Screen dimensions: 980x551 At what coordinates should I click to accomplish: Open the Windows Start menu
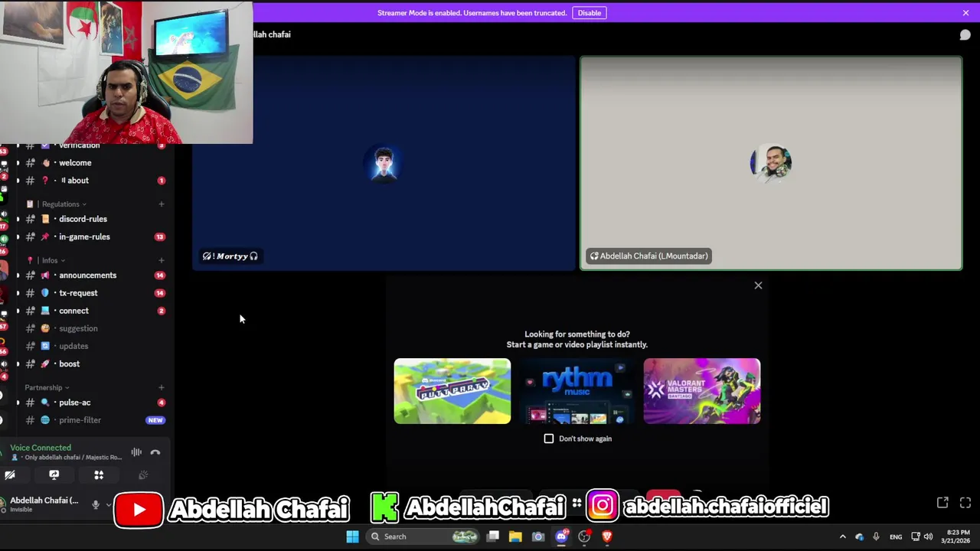coord(352,536)
